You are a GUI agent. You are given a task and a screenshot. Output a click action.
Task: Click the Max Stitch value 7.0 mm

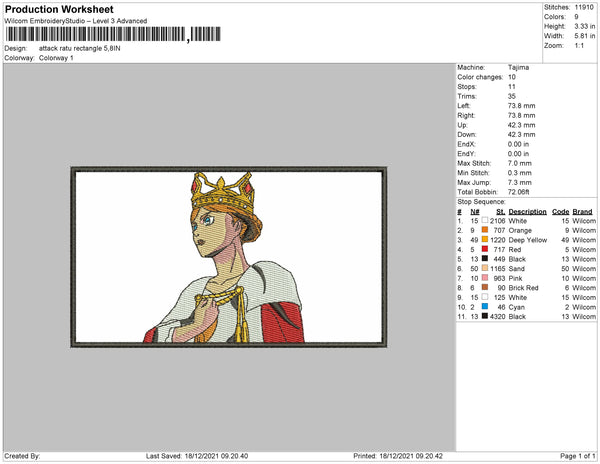pos(520,163)
